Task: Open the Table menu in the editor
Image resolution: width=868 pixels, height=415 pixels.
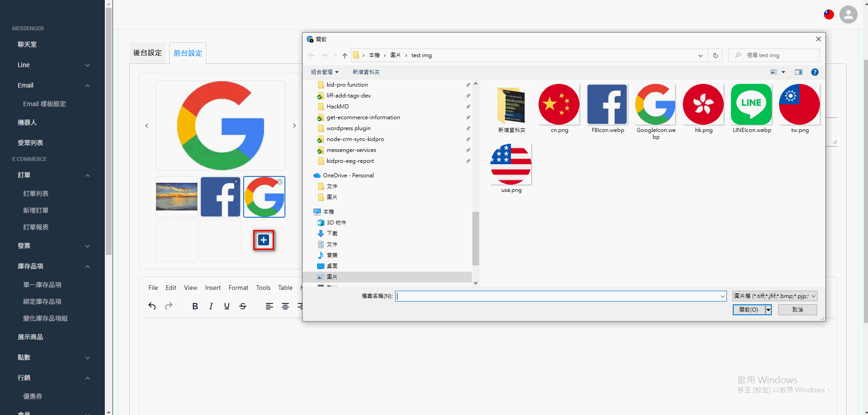Action: (285, 288)
